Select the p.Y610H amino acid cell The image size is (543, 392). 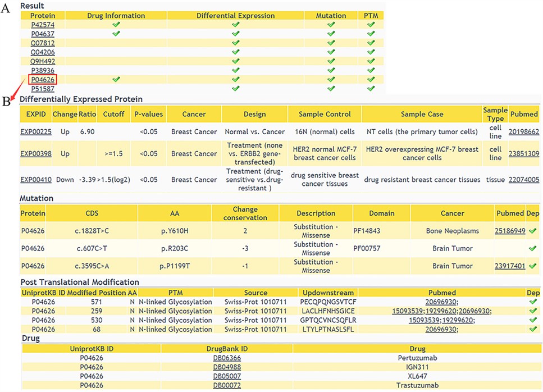click(x=175, y=231)
